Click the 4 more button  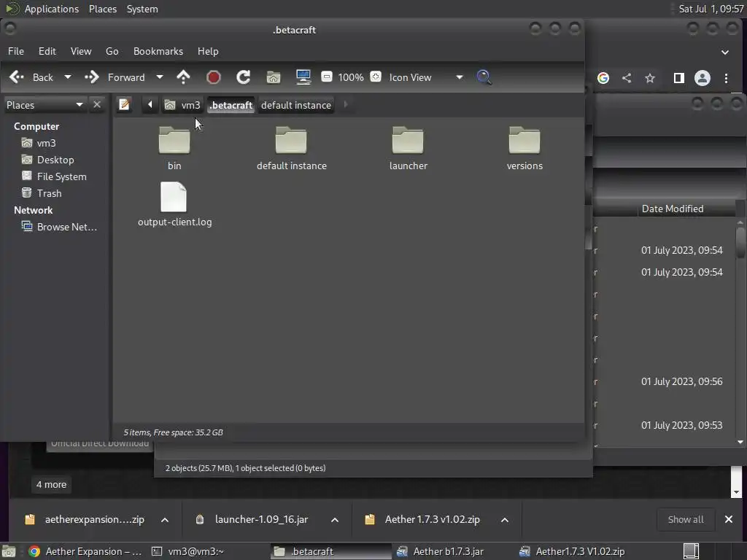[52, 484]
